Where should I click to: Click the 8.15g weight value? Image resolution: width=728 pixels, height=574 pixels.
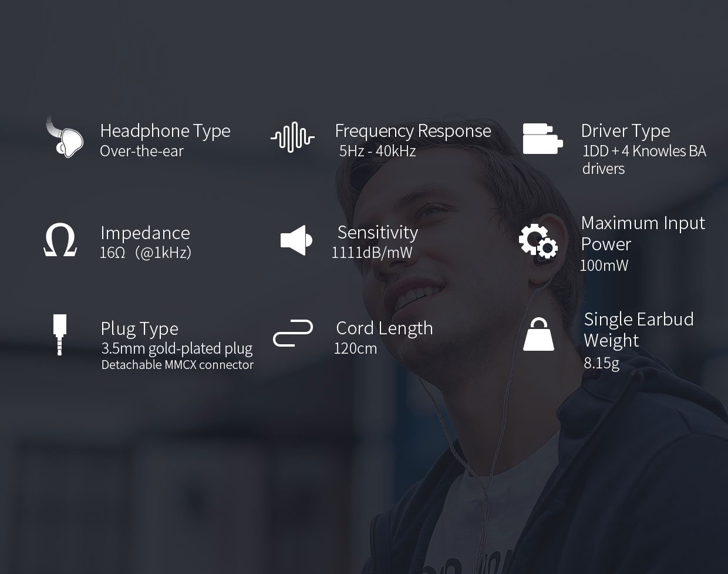[601, 363]
